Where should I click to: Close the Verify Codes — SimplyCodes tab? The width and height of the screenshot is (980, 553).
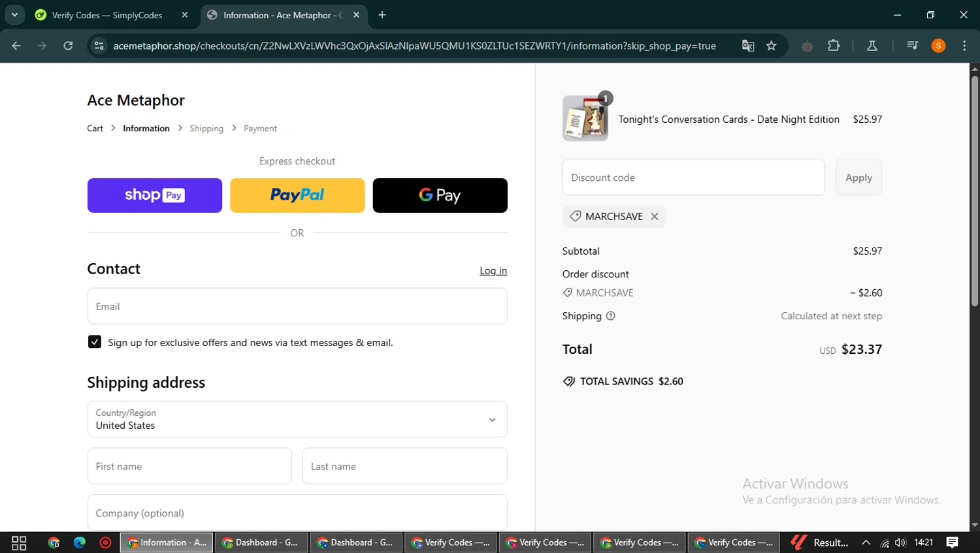185,15
